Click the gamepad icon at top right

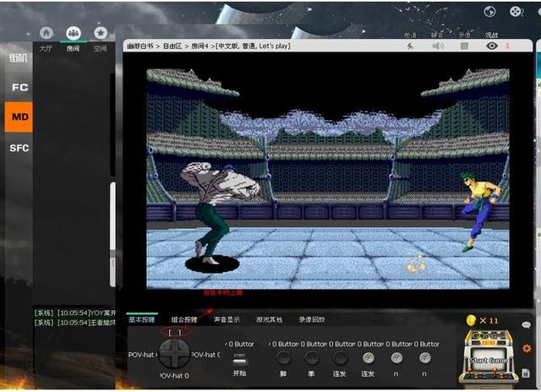tap(516, 12)
